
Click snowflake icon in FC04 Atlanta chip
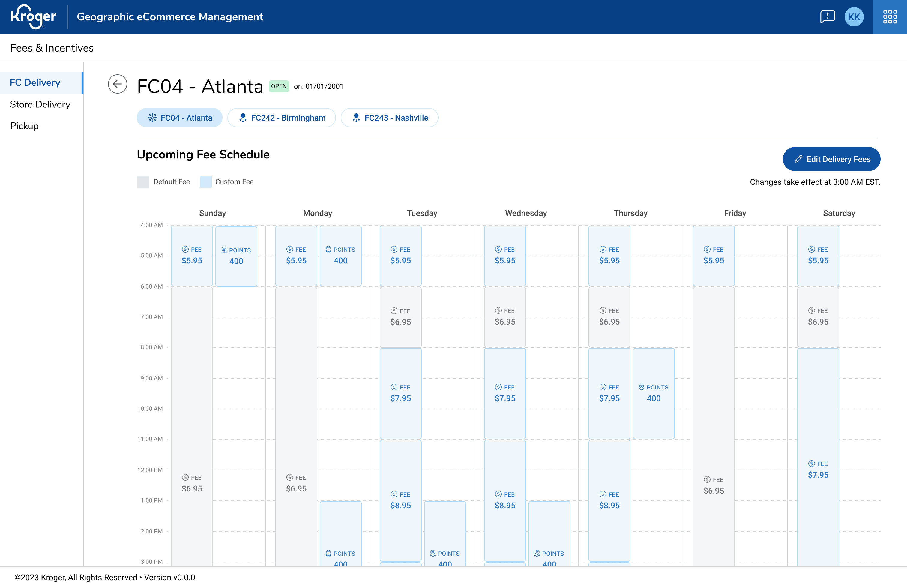click(152, 118)
